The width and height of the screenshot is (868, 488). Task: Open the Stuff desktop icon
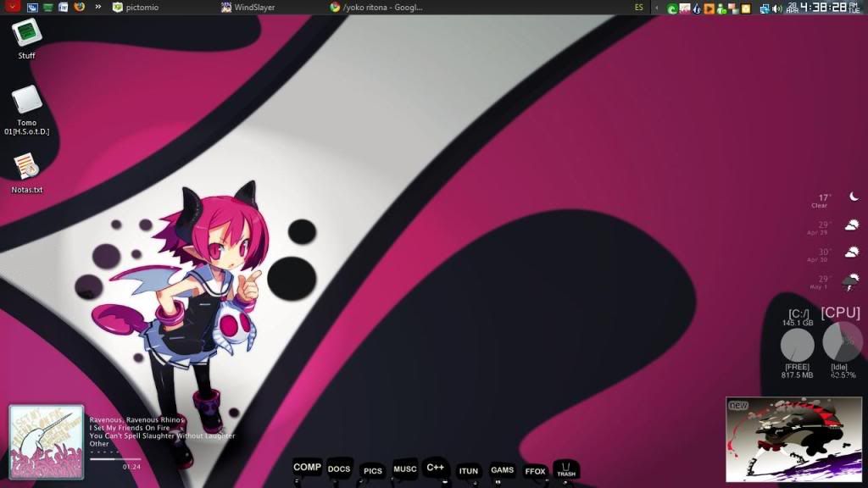[x=26, y=38]
